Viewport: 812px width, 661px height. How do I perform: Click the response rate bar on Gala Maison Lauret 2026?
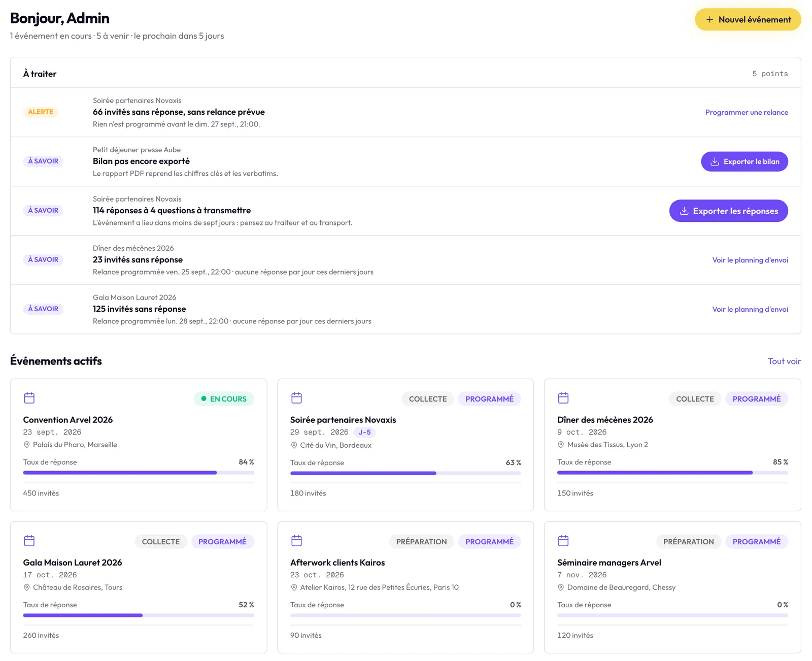tap(139, 615)
